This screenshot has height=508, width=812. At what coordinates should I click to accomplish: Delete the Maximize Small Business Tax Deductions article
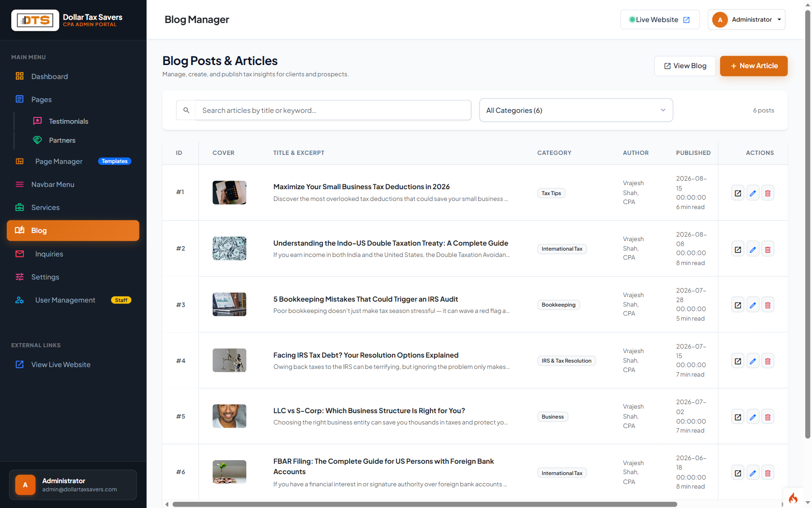(767, 193)
